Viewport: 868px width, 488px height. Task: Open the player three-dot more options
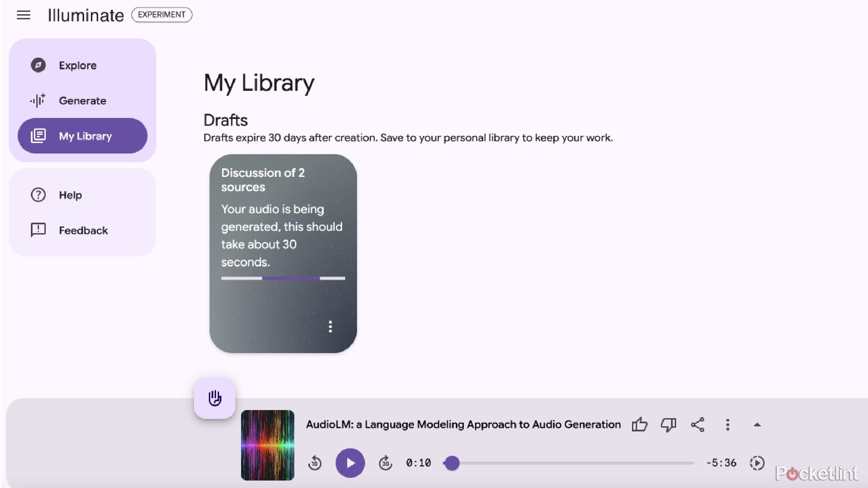click(x=728, y=425)
